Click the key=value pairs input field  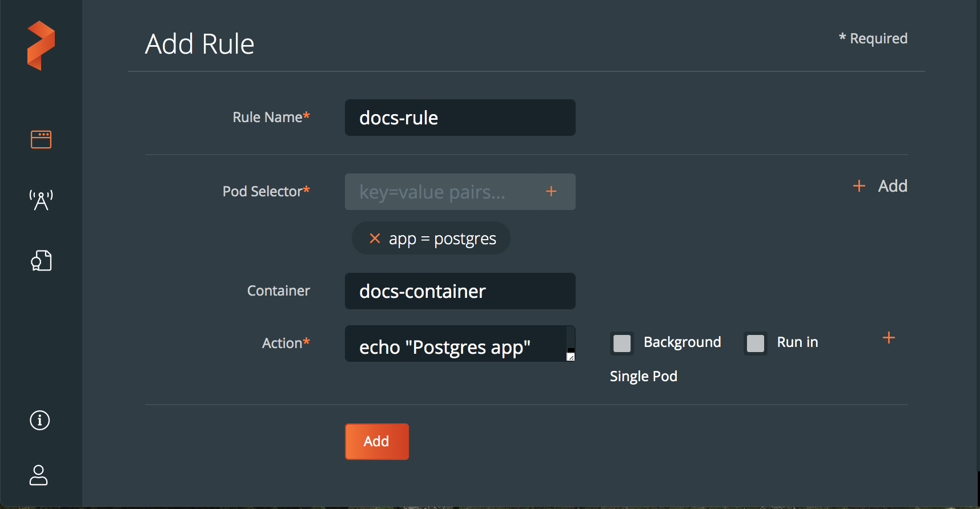pos(441,192)
